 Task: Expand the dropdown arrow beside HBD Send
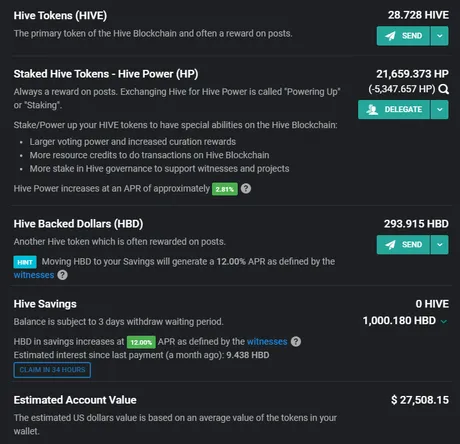(x=440, y=245)
